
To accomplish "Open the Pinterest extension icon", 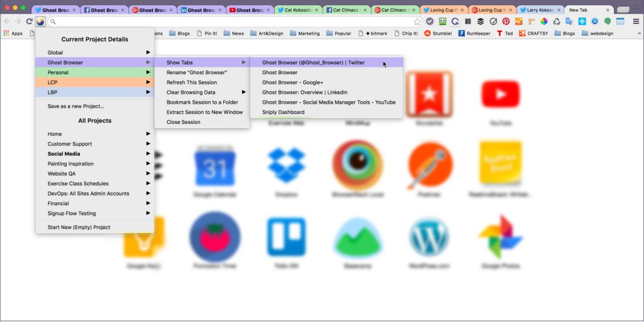I will click(x=506, y=21).
